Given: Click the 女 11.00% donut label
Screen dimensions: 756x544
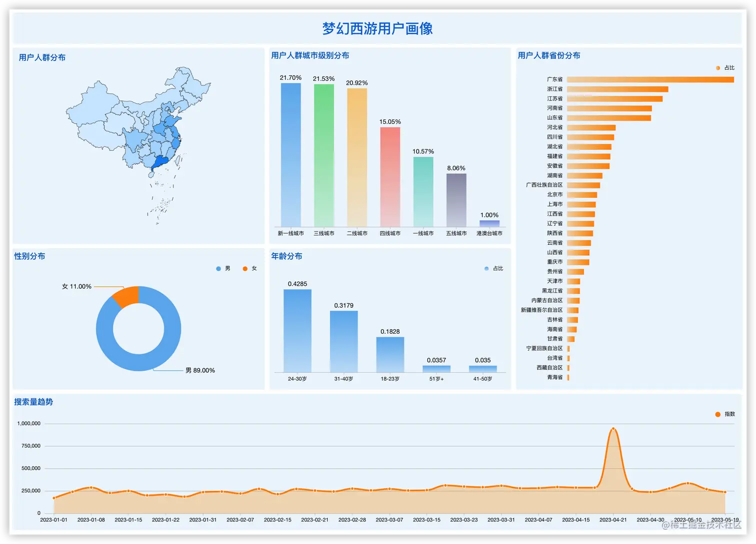Looking at the screenshot, I should [x=76, y=287].
